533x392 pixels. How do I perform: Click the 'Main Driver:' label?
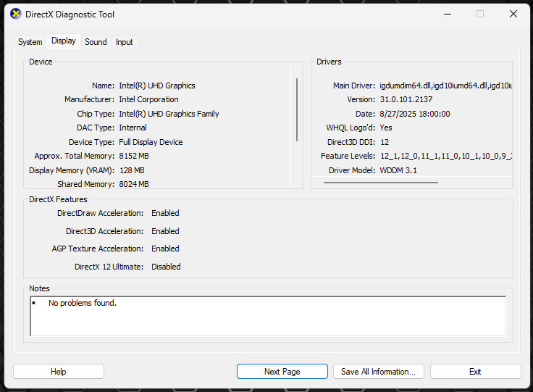[x=354, y=86]
